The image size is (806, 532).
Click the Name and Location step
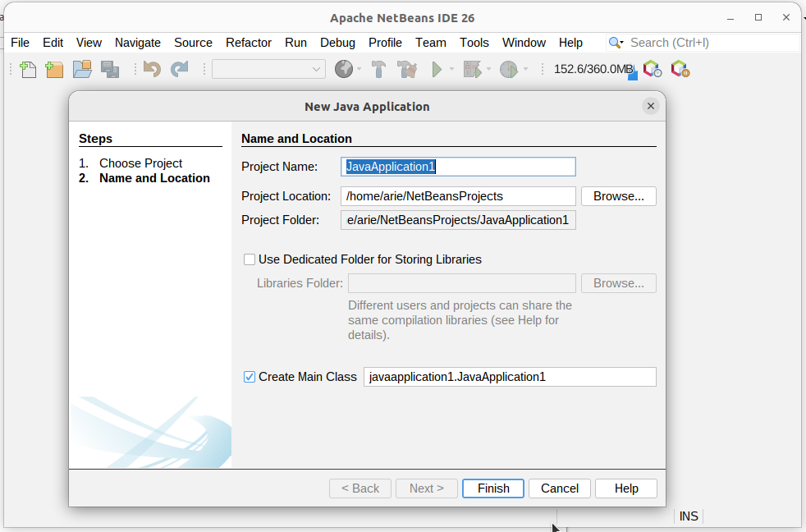coord(154,178)
